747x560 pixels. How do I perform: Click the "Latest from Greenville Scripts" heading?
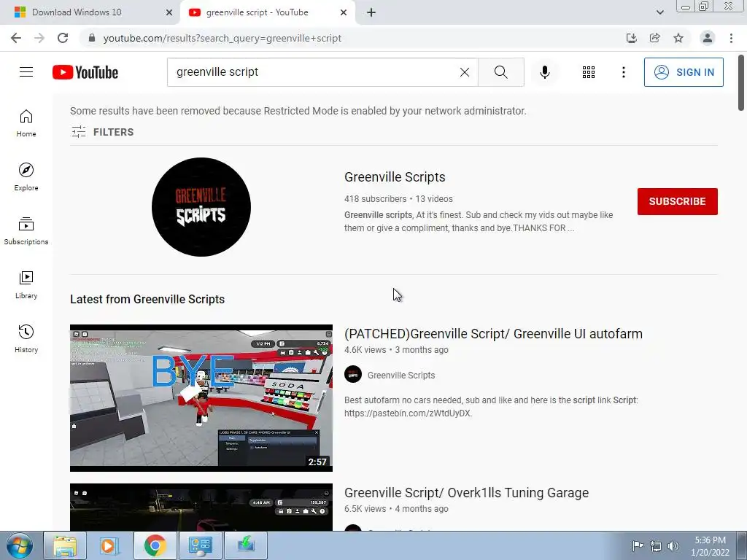coord(147,299)
